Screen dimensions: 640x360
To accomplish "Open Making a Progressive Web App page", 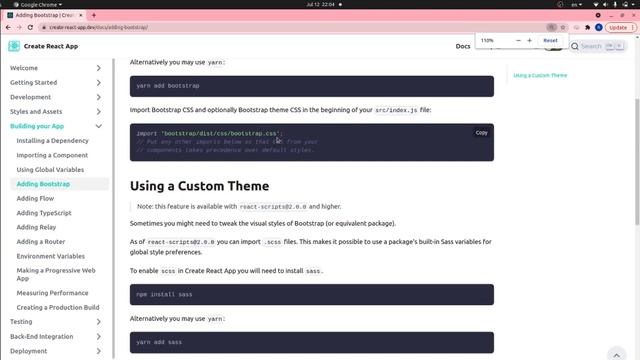I will (56, 274).
